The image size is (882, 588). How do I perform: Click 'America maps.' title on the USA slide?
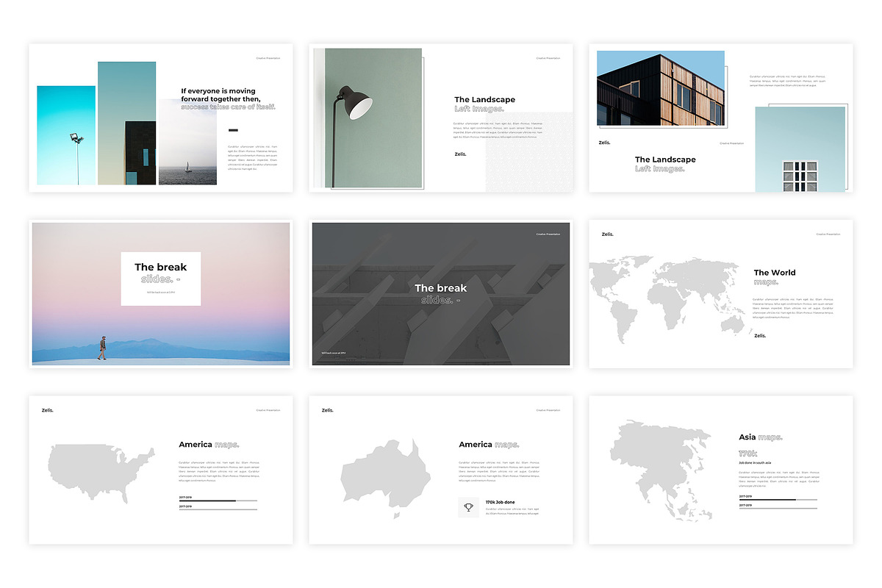pos(209,445)
